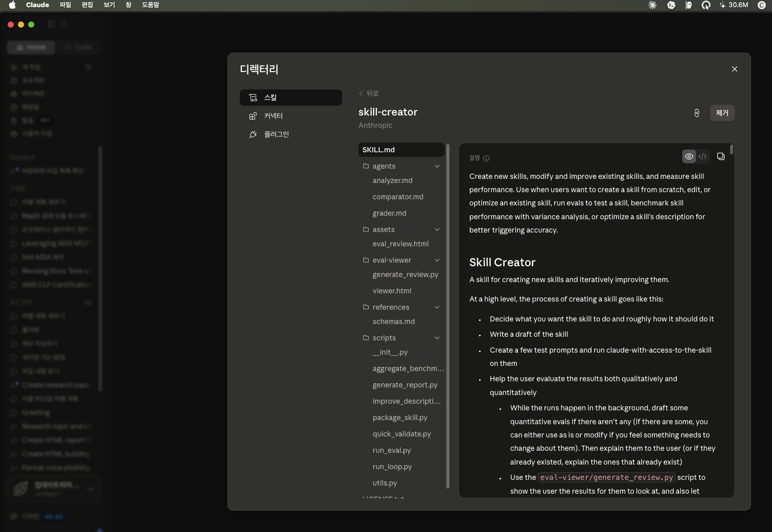Click the 디렉터리 dialog title

coord(259,70)
